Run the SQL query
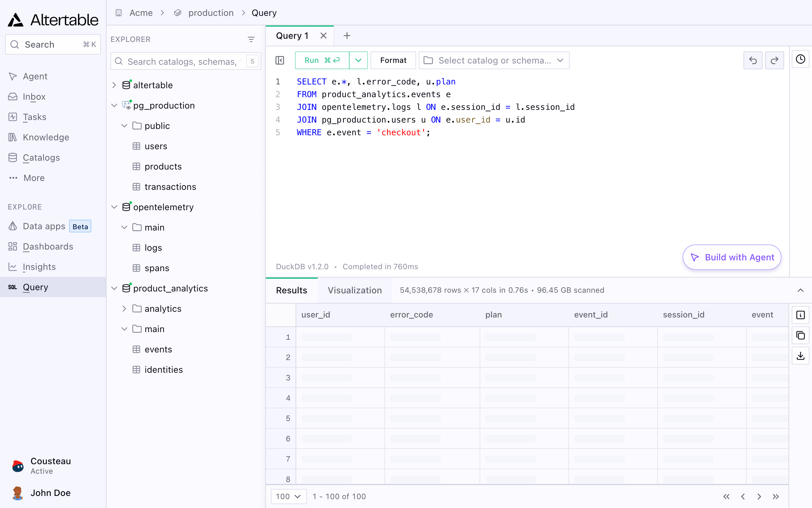812x508 pixels. coord(322,60)
